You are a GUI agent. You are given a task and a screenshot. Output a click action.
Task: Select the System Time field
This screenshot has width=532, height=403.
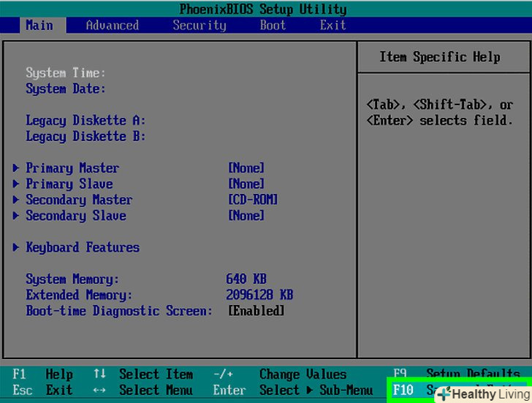(66, 73)
